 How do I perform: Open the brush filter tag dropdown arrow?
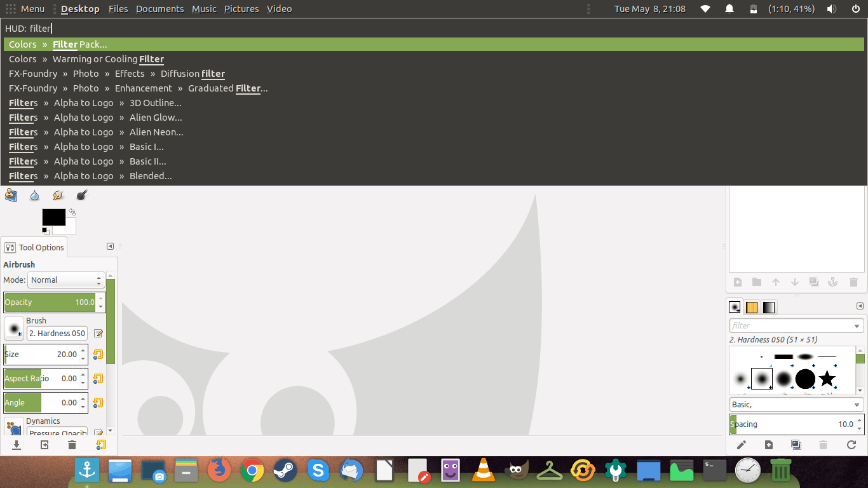tap(857, 326)
